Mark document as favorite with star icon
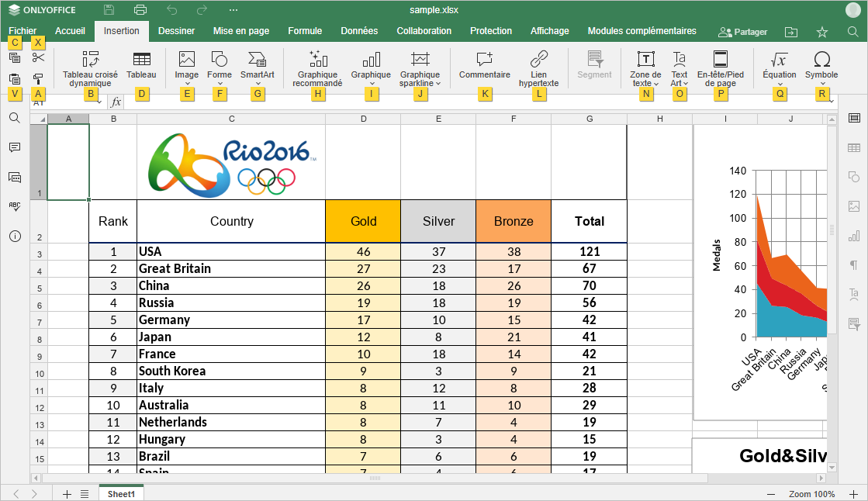This screenshot has width=868, height=501. point(822,32)
